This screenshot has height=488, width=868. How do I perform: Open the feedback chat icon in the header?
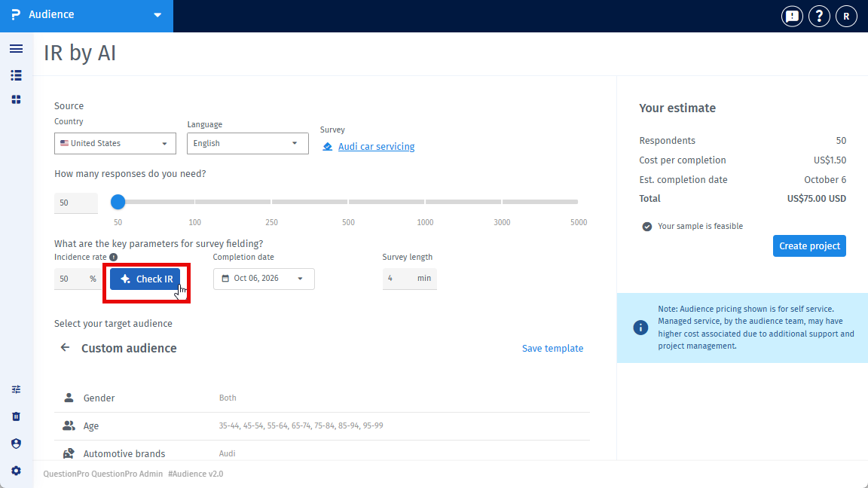pyautogui.click(x=792, y=17)
